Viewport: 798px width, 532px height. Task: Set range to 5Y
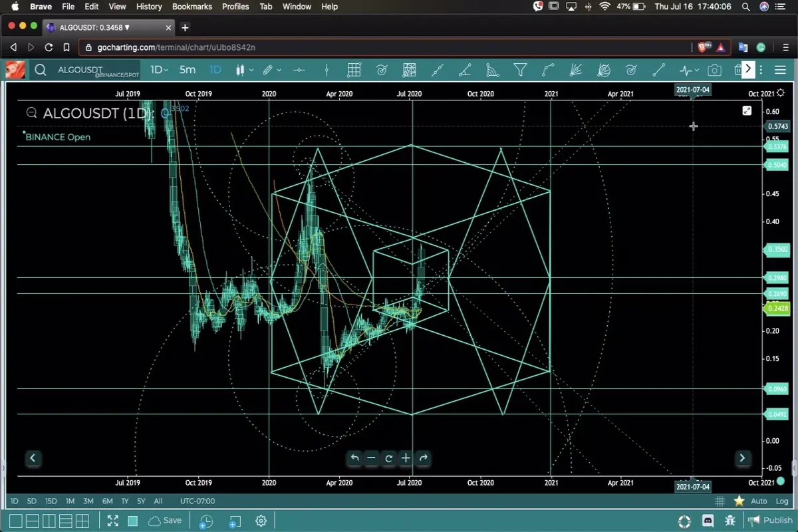tap(141, 501)
